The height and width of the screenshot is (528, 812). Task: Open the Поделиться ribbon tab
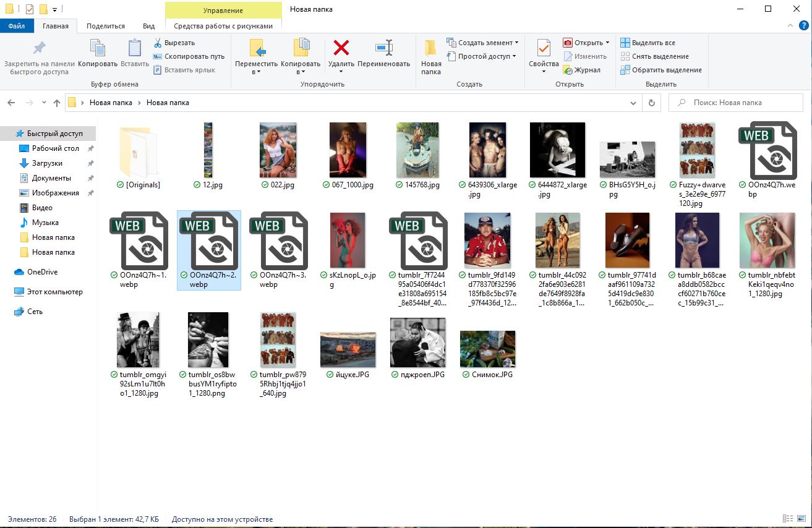point(106,26)
